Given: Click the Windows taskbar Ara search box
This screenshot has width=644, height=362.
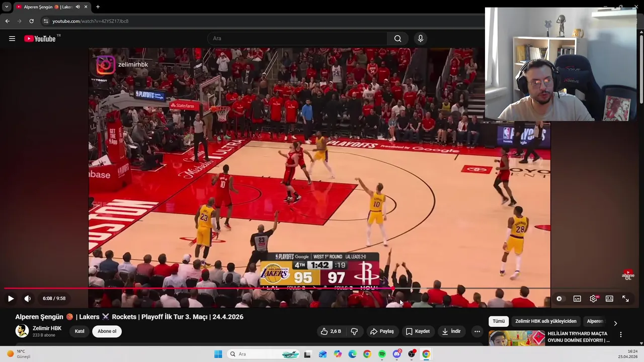Looking at the screenshot, I should click(x=264, y=354).
